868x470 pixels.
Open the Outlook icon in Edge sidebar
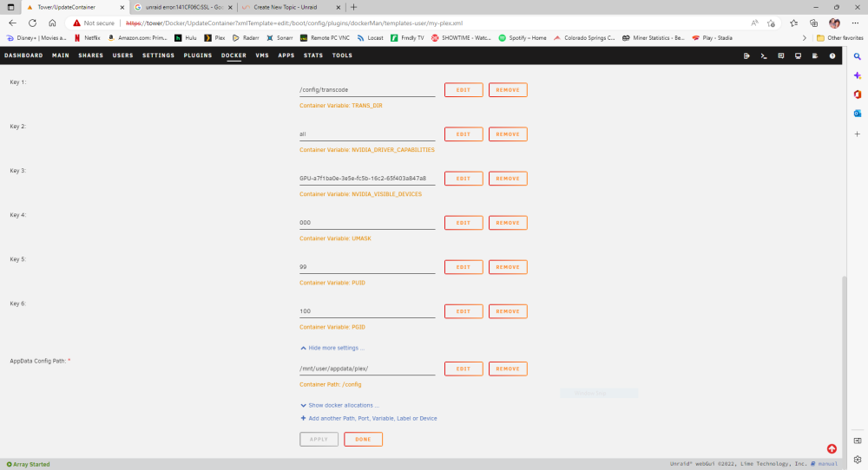pyautogui.click(x=857, y=113)
